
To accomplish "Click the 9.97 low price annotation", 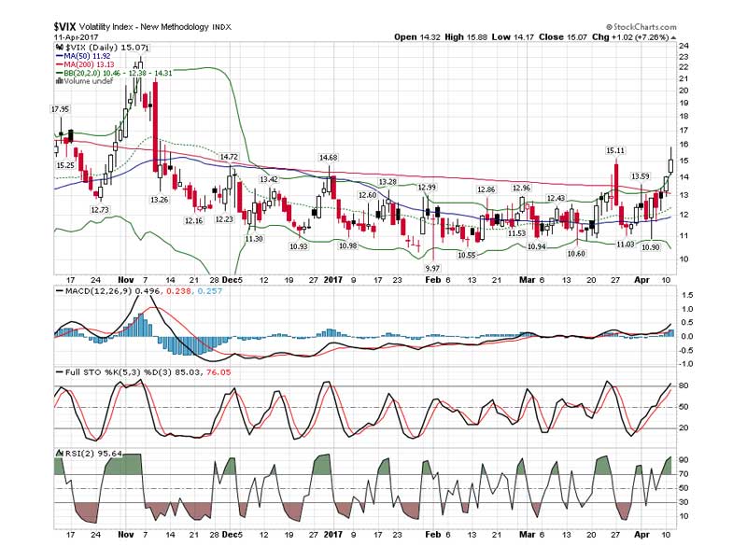I will 432,267.
